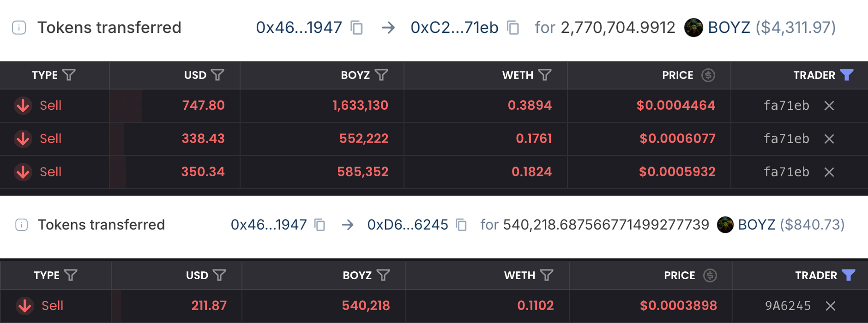Image resolution: width=868 pixels, height=323 pixels.
Task: Remove the 9A6245 trader filter
Action: 831,306
